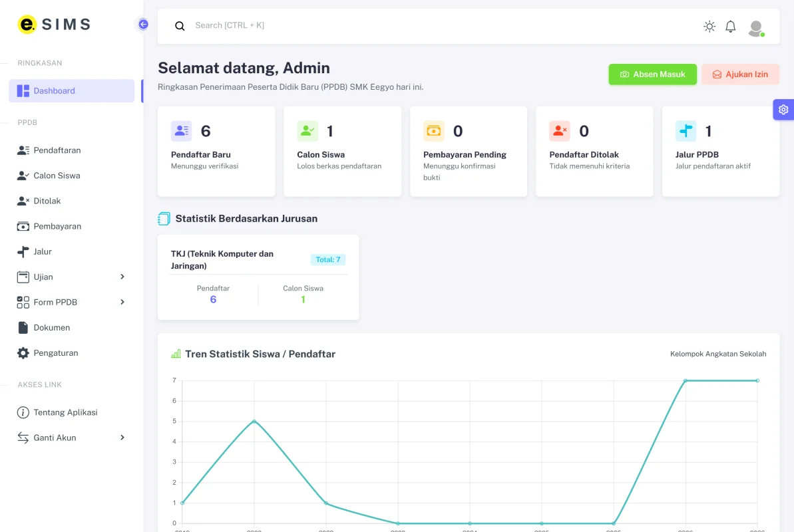
Task: Click the Absen Masuk button
Action: pos(652,74)
